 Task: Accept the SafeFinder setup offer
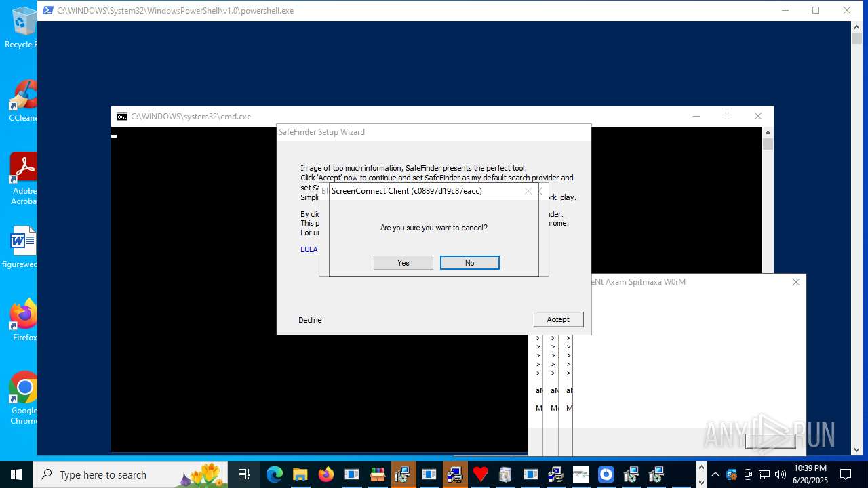pos(558,319)
